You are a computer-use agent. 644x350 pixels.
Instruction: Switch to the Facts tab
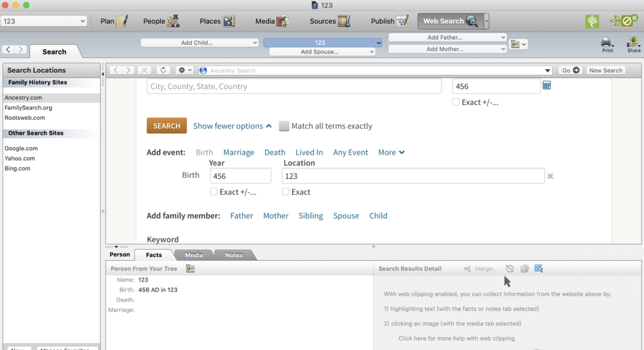pos(154,255)
